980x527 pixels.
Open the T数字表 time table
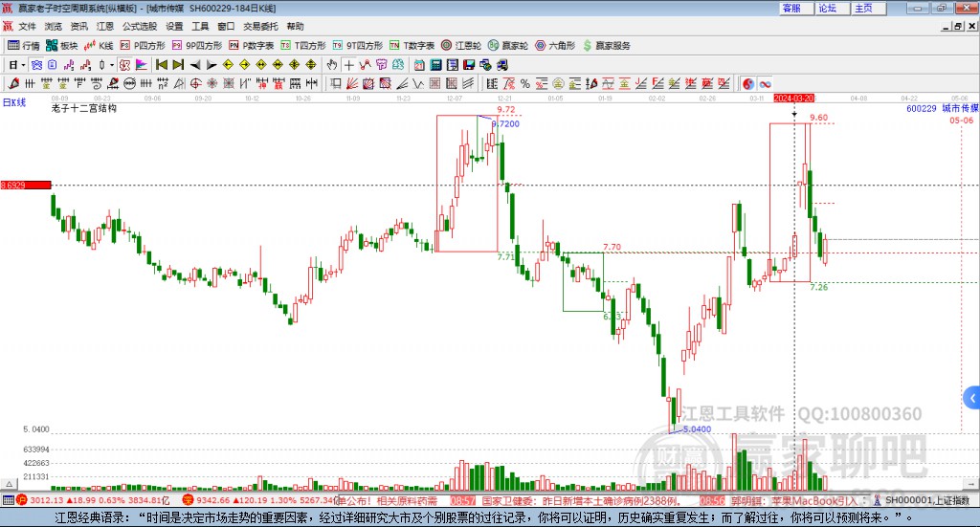(x=412, y=46)
